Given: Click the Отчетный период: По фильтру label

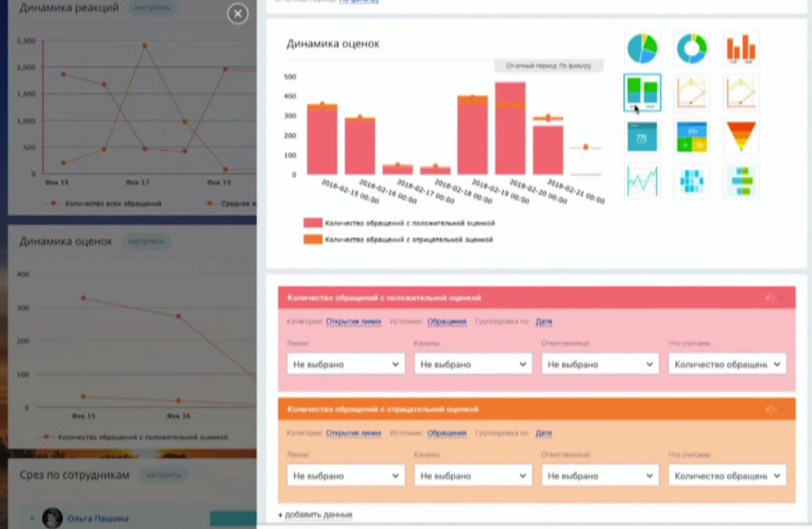Looking at the screenshot, I should [548, 65].
